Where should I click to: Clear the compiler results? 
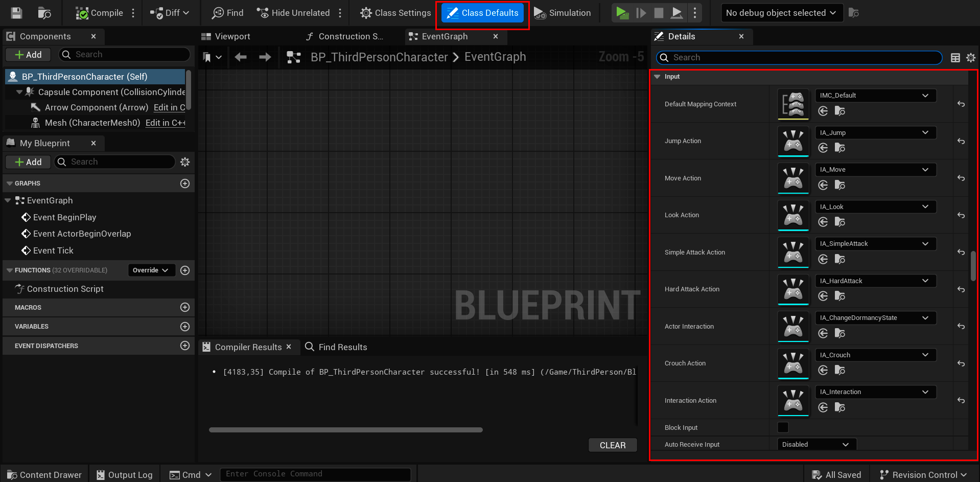pos(613,445)
